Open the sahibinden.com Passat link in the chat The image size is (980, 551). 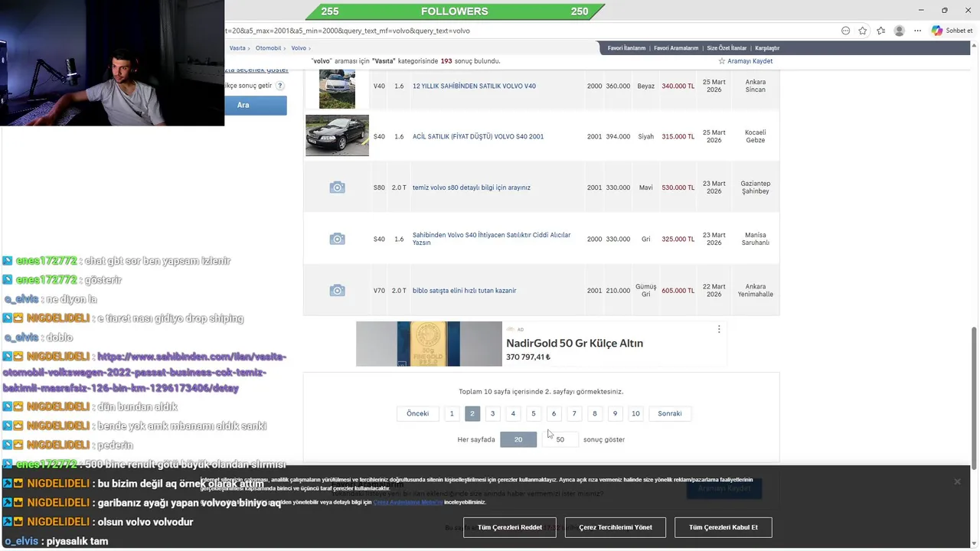pyautogui.click(x=145, y=373)
